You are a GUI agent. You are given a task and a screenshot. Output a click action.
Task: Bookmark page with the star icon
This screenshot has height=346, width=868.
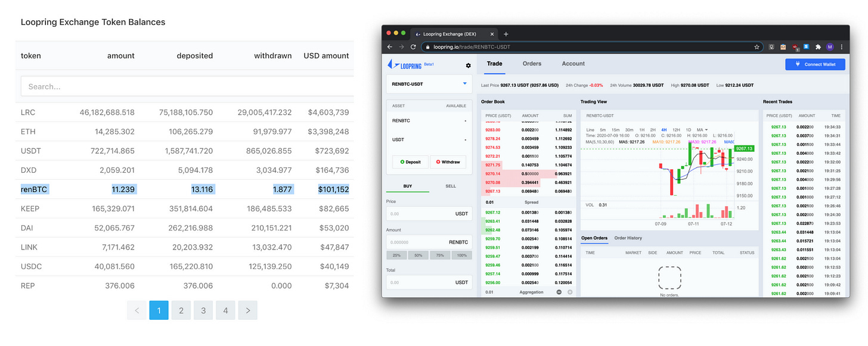757,46
